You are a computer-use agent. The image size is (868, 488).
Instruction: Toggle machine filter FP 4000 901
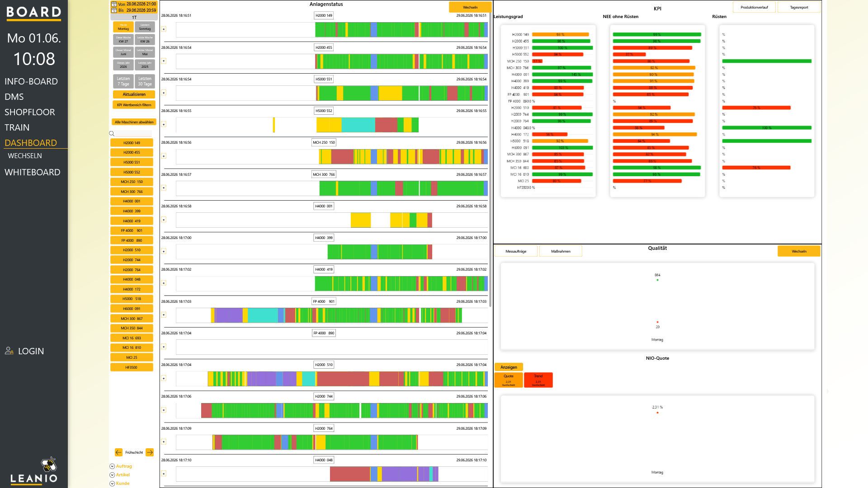[132, 230]
